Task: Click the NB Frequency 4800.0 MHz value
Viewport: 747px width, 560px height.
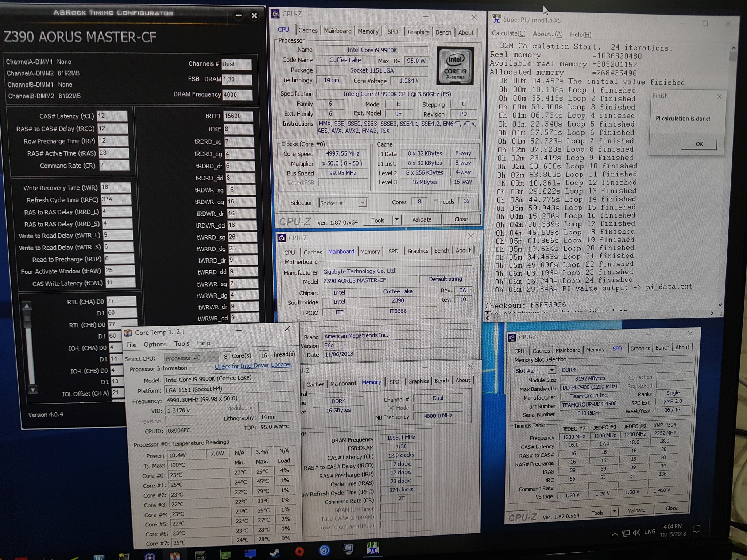Action: point(438,416)
